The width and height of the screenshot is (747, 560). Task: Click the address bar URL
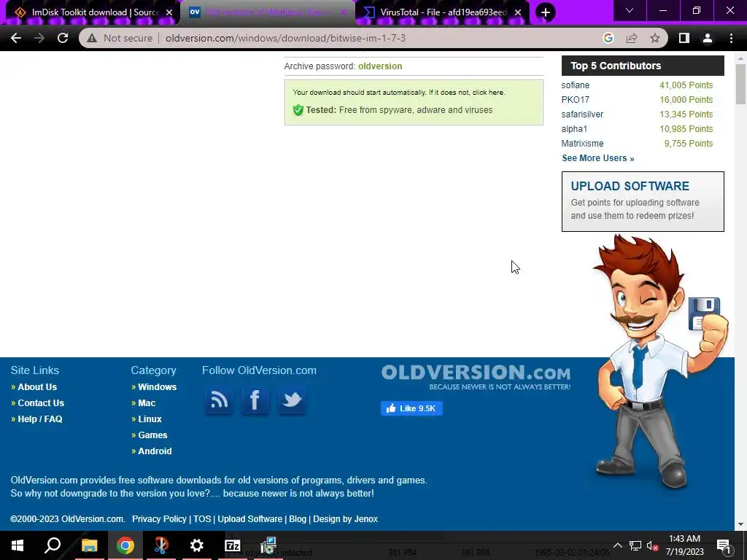(285, 38)
